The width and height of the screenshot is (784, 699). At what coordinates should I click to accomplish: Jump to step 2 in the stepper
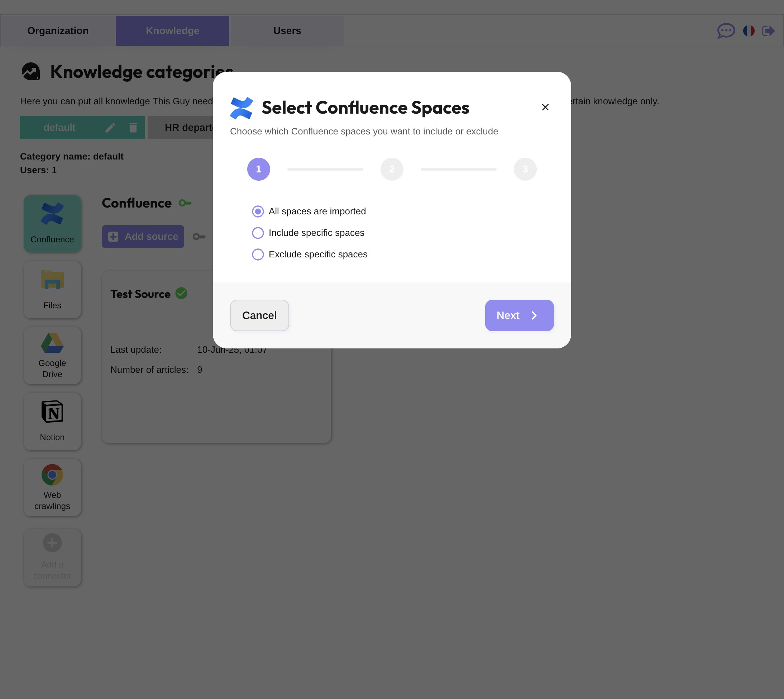[392, 169]
